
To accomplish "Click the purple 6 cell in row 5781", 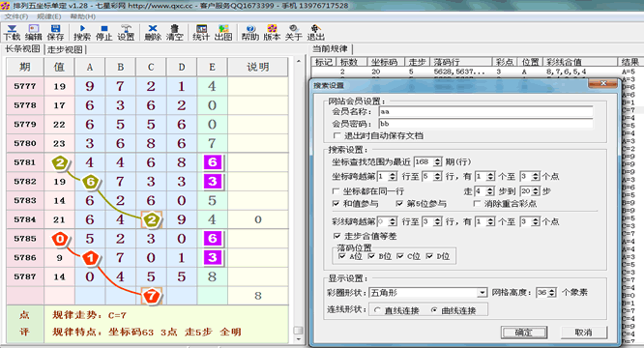I will [x=213, y=162].
